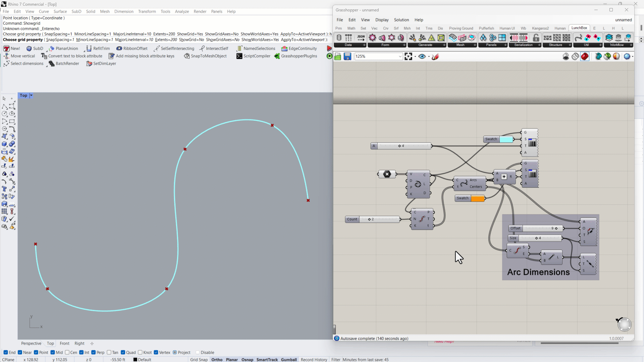Click the sketch feather icon
Screen dimensions: 644x362
435,56
